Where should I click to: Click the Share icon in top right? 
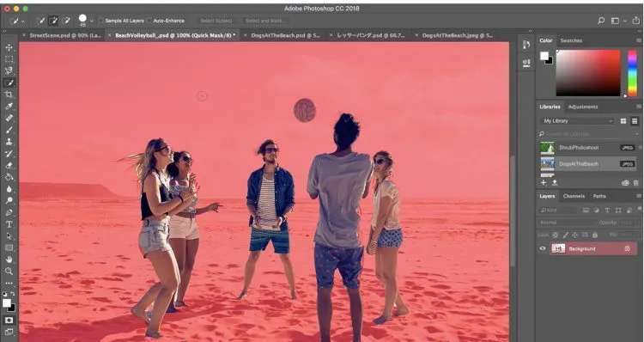click(x=635, y=21)
